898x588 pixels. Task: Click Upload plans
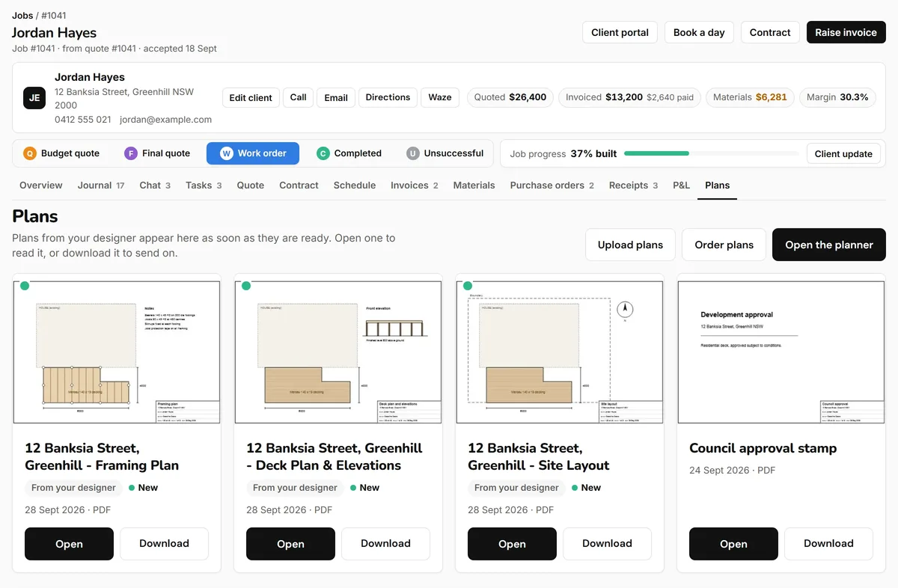tap(630, 245)
